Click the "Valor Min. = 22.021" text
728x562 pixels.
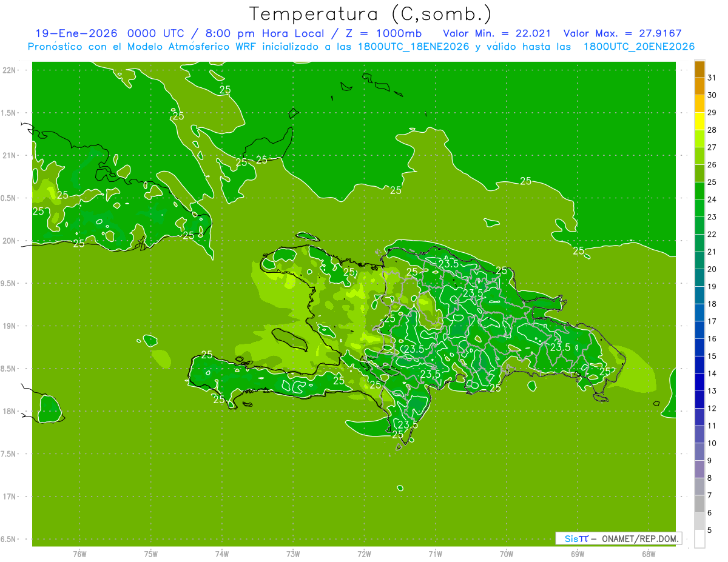[497, 33]
